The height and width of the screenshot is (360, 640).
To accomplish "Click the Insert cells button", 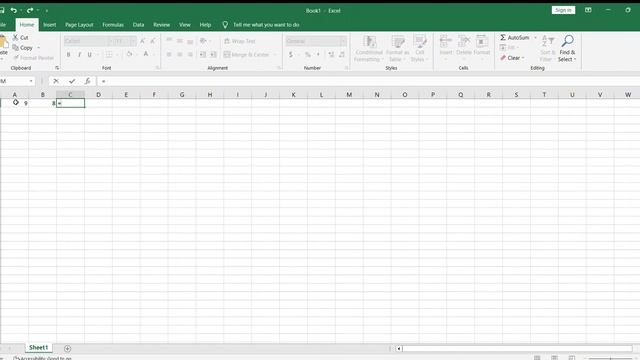I will 446,46.
